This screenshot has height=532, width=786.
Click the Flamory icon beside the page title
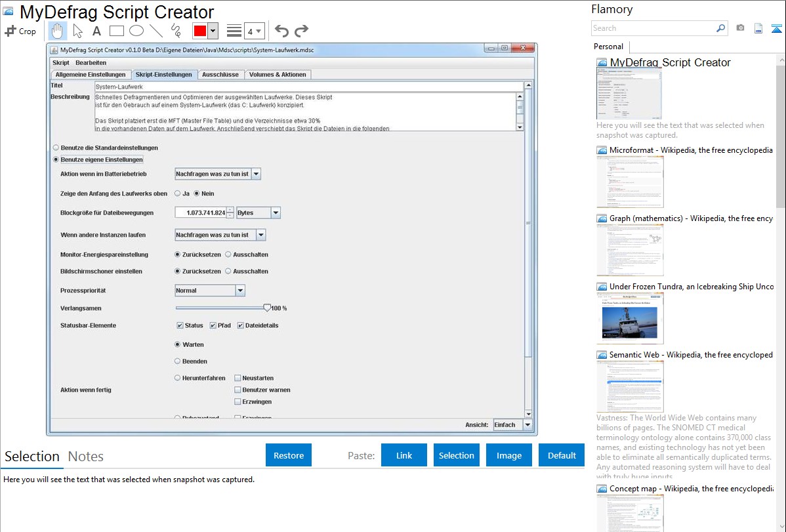click(x=8, y=12)
